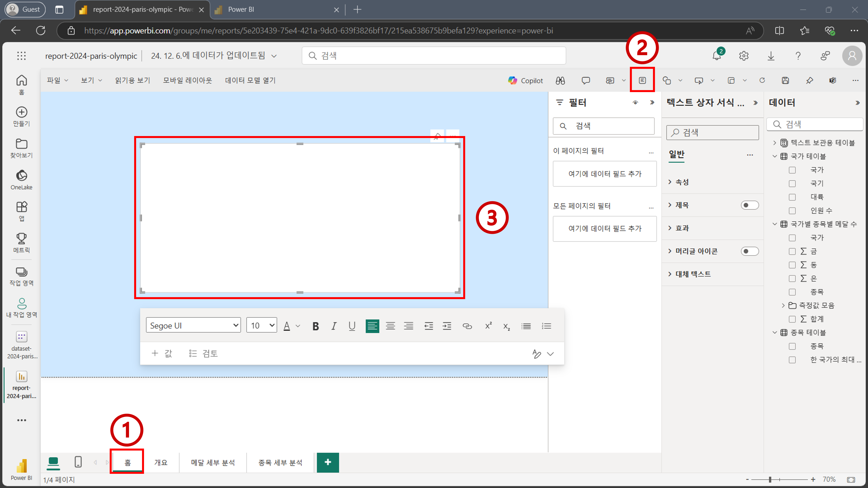Screen dimensions: 868x488
Task: Click 데이터 모델 열기 button
Action: (250, 80)
